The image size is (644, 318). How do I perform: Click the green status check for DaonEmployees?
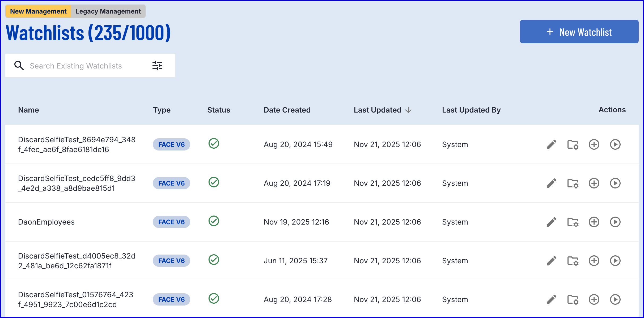tap(214, 221)
